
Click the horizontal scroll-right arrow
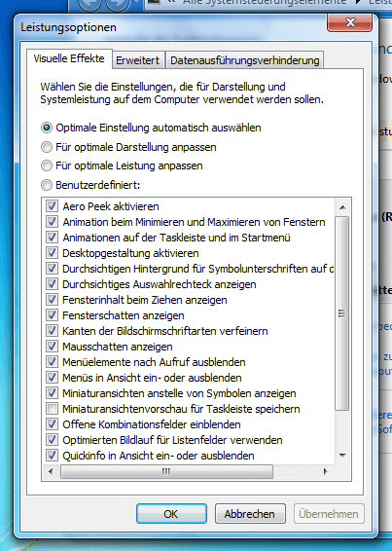pyautogui.click(x=325, y=471)
